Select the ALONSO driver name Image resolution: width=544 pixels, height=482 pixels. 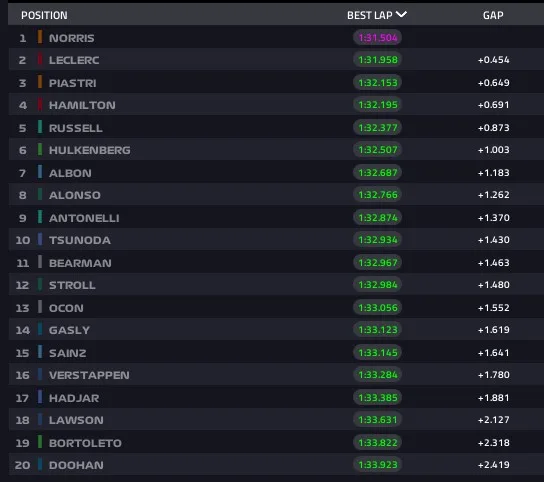tap(75, 195)
